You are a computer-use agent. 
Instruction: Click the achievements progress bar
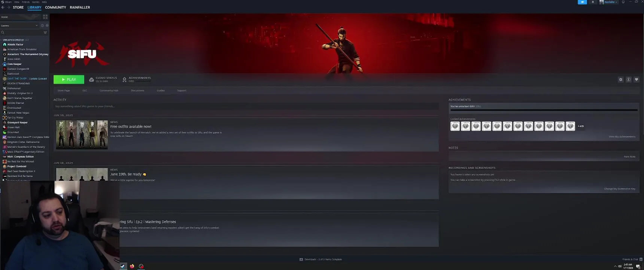(544, 110)
